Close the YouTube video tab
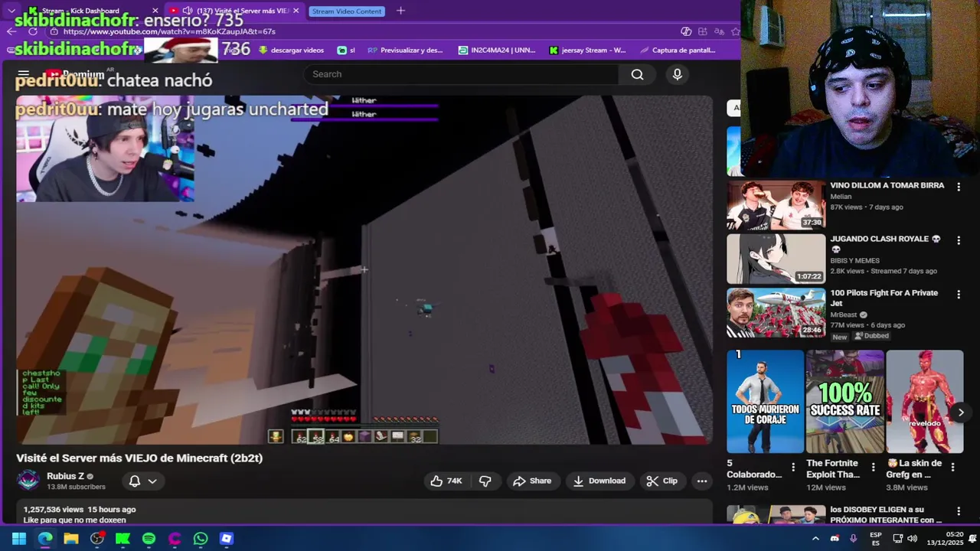The width and height of the screenshot is (980, 551). (x=296, y=11)
